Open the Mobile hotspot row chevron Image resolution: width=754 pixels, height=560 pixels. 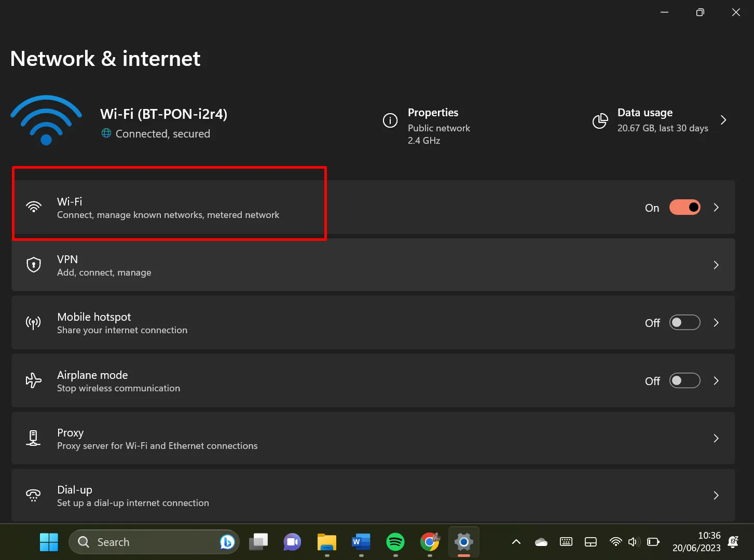tap(716, 322)
